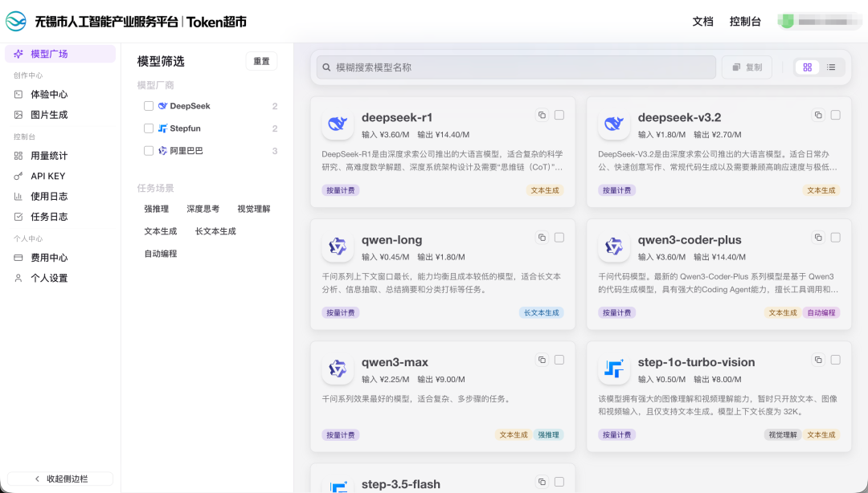Open the qwen3-max model title
Image resolution: width=868 pixels, height=493 pixels.
(x=395, y=362)
